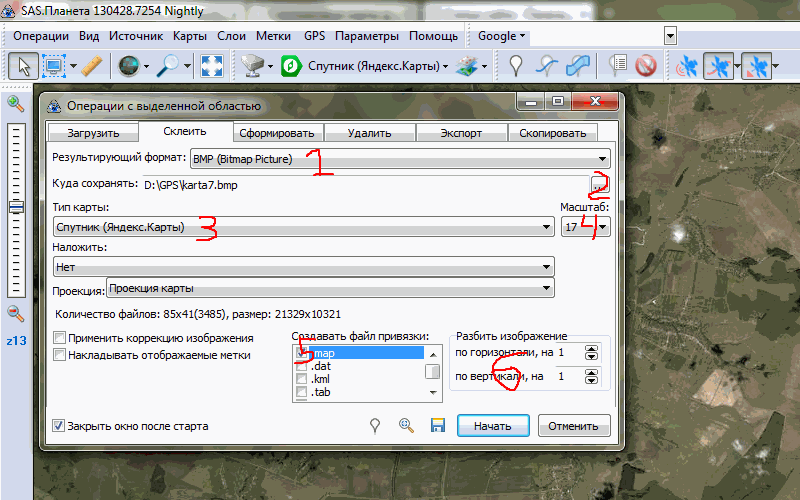The image size is (800, 500).
Task: Enable 'Применить коррекцию изображения' checkbox
Action: [60, 338]
